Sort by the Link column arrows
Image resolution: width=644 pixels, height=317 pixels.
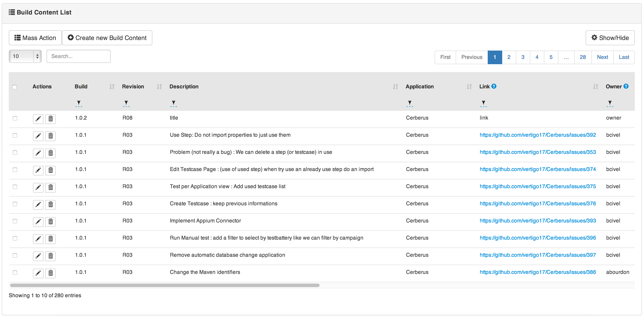click(x=595, y=87)
